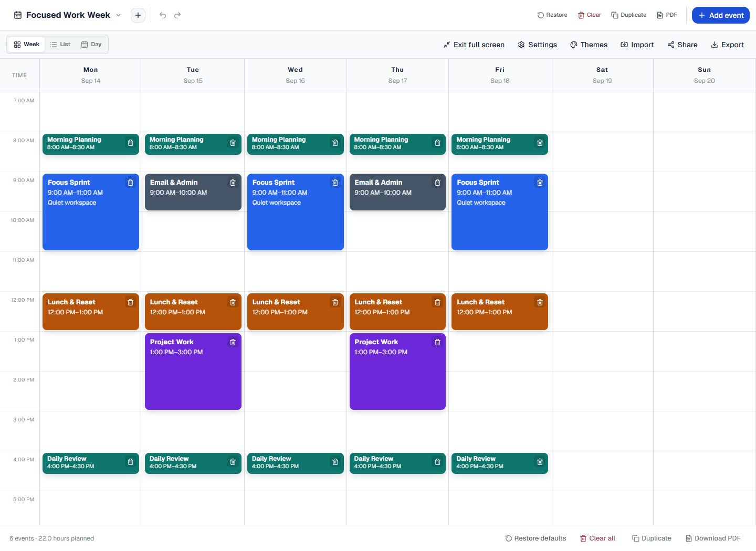Create a new schedule with plus button

pos(138,15)
